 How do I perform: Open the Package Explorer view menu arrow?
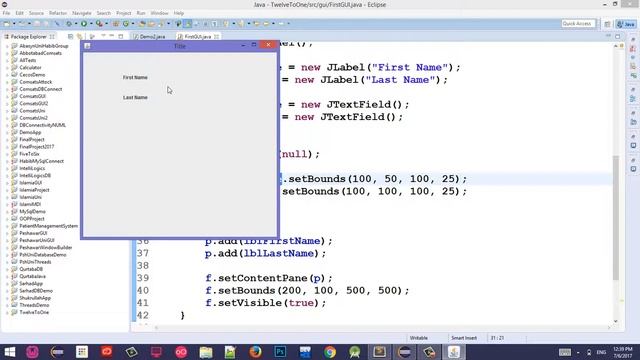[x=103, y=36]
